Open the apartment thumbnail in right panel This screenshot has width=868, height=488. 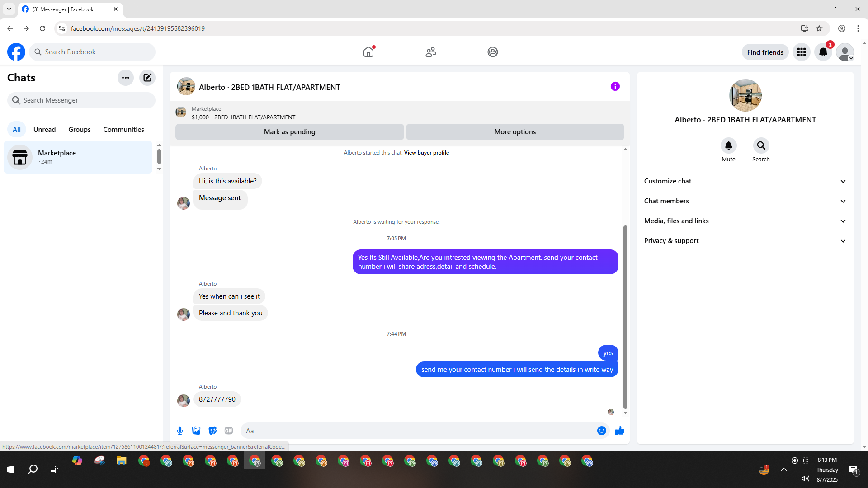(x=745, y=95)
